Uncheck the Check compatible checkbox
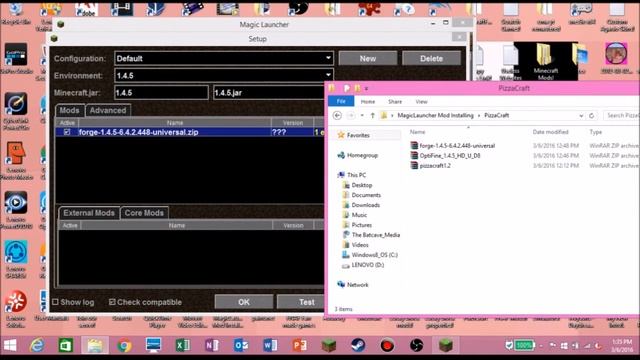This screenshot has height=360, width=640. click(112, 302)
